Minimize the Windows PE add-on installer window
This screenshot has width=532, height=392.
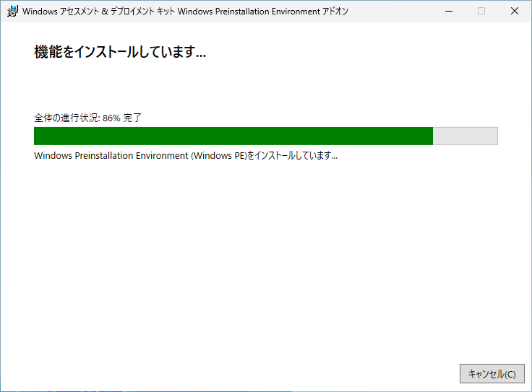449,11
